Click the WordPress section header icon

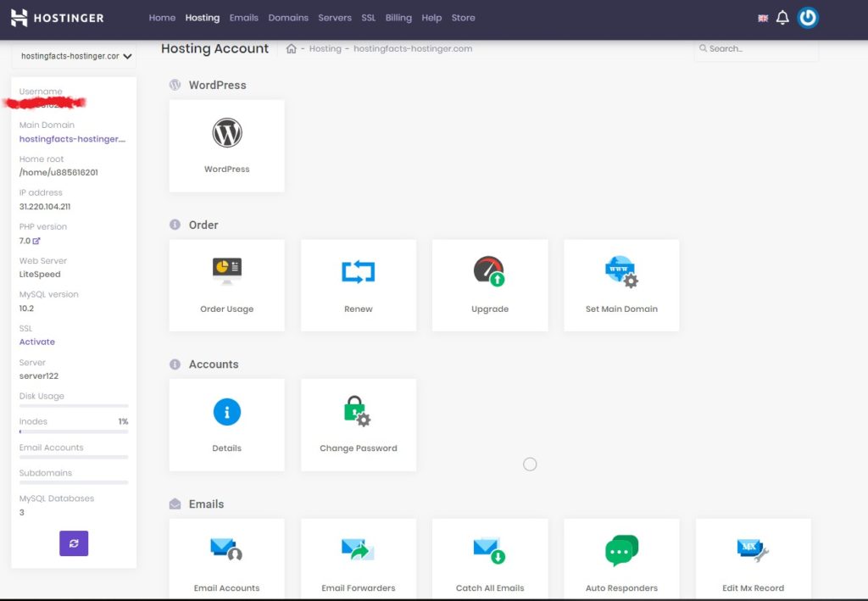tap(175, 85)
